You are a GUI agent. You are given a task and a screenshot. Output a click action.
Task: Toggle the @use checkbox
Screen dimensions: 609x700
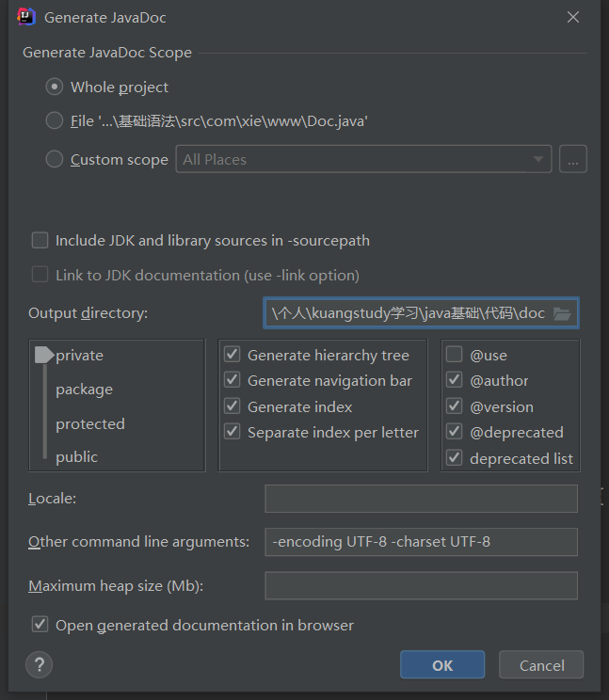(455, 355)
